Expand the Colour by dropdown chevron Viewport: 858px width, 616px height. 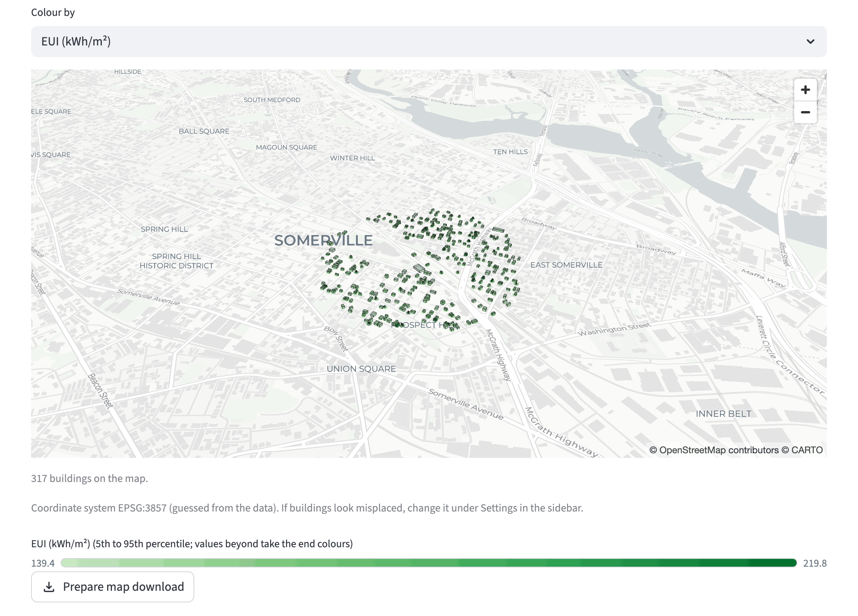(x=810, y=42)
